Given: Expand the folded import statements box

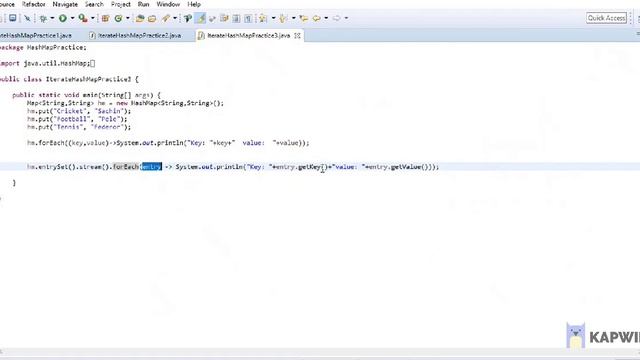Looking at the screenshot, I should tap(93, 63).
